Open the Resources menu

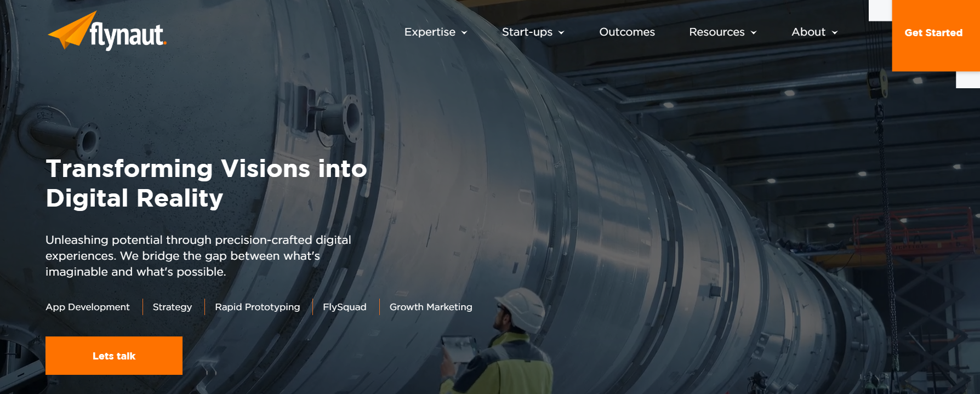coord(717,32)
